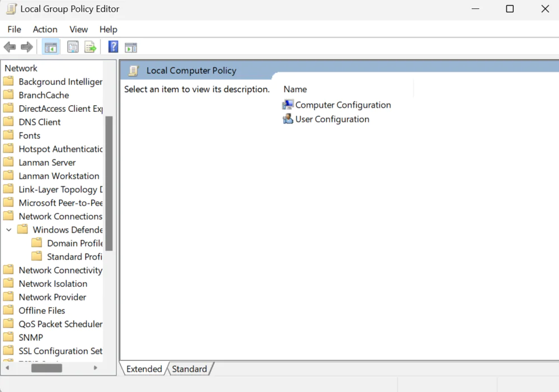Screen dimensions: 559x392
Task: Collapse the Windows Defender tree node
Action: coord(9,230)
